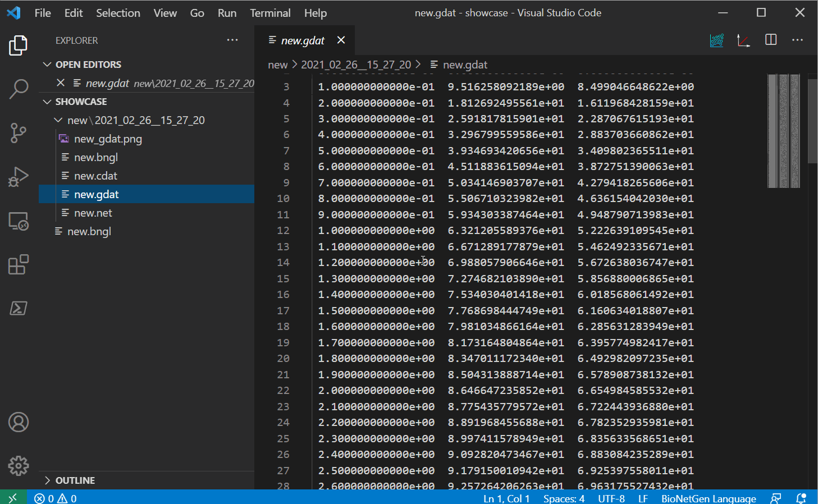The height and width of the screenshot is (504, 818).
Task: Click breadcrumb 'new' folder
Action: pyautogui.click(x=278, y=65)
